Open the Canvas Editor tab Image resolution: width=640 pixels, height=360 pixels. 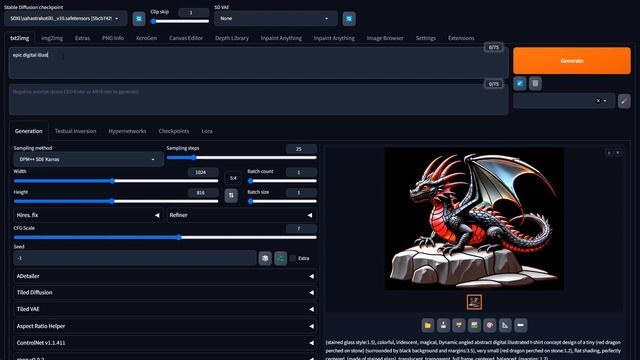point(186,38)
